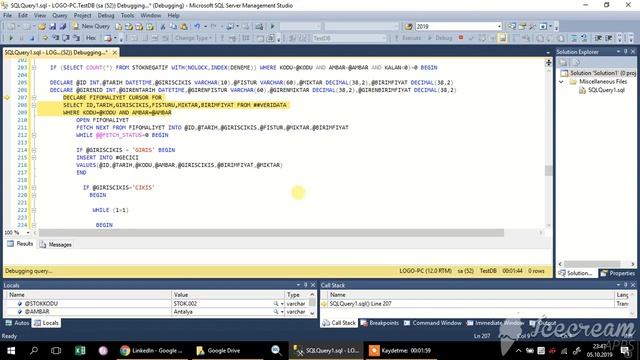Open visualizer dropdown for STOK.002 value
The image size is (640, 360).
point(282,304)
